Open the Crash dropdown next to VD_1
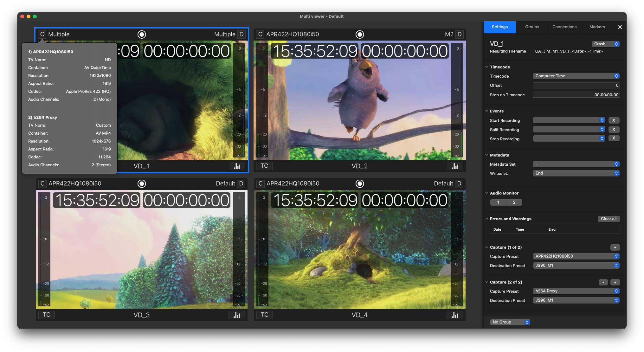 (x=605, y=44)
